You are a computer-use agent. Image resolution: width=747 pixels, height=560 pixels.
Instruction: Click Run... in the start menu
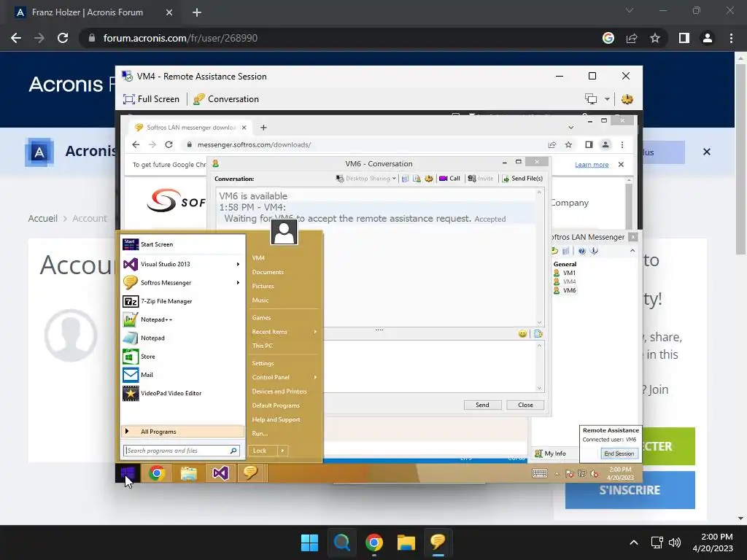pos(260,433)
